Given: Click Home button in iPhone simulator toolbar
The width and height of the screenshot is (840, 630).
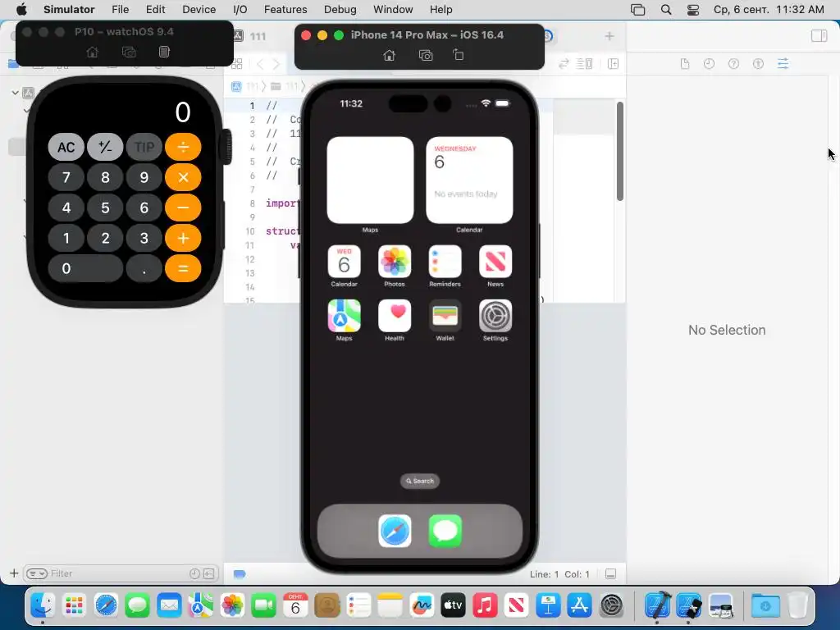Looking at the screenshot, I should click(x=390, y=55).
